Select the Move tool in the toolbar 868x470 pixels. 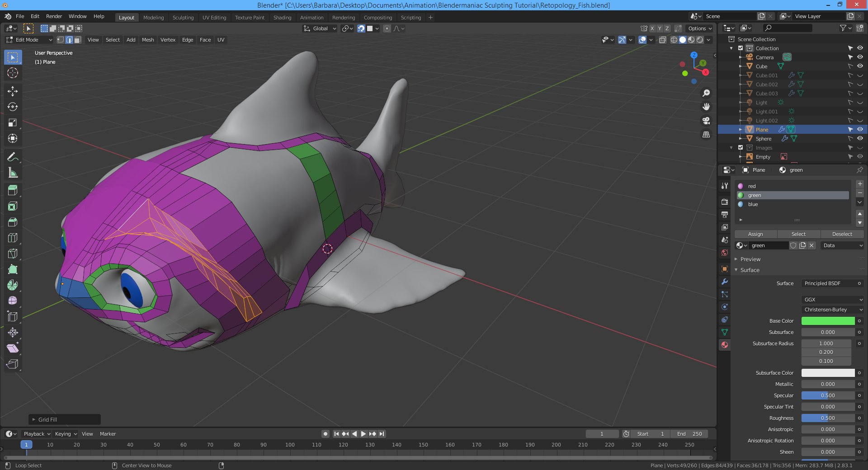13,91
